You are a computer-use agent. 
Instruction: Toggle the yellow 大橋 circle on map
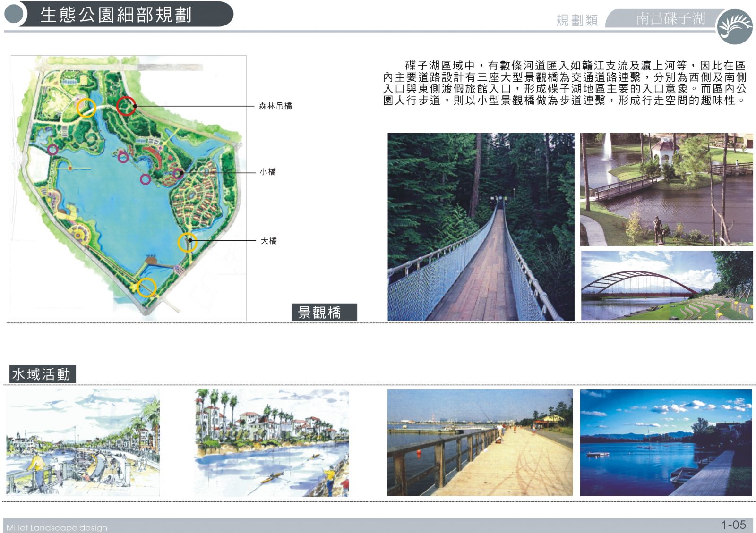coord(188,242)
